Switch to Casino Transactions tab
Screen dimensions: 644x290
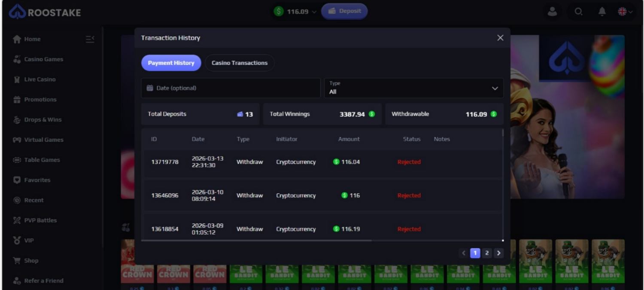pyautogui.click(x=240, y=63)
